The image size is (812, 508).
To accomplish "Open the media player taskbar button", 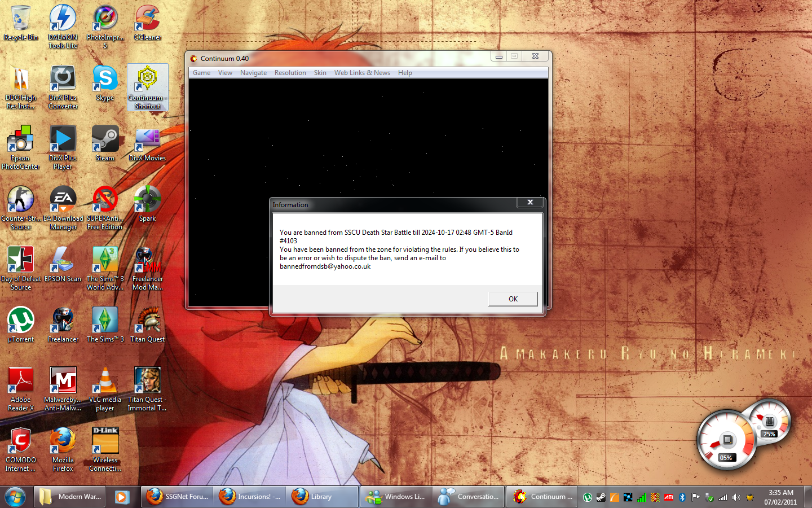I will point(122,497).
